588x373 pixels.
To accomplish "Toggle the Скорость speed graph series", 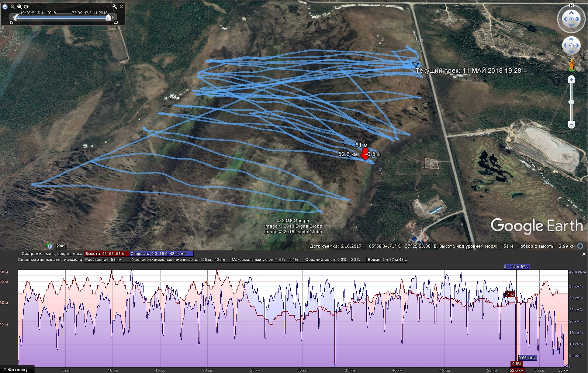I will tap(161, 254).
